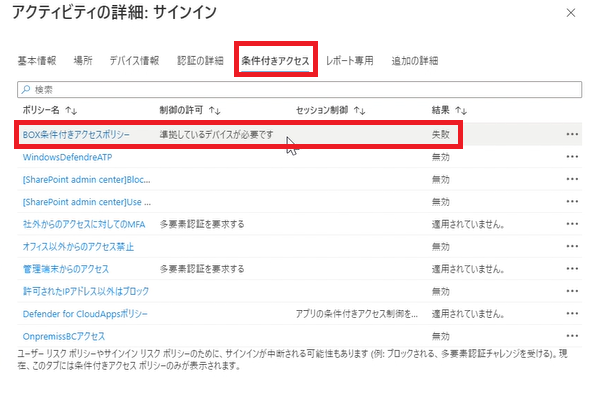Close the sign-in activity details pane
Viewport: 595px width, 398px height.
pos(571,13)
